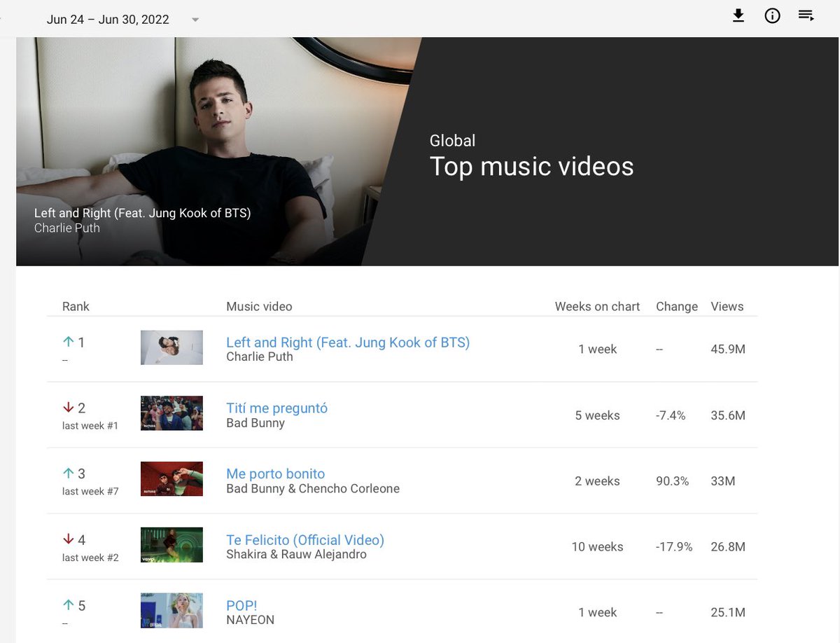Click the up arrow beside rank 1
Viewport: 840px width, 643px height.
68,342
